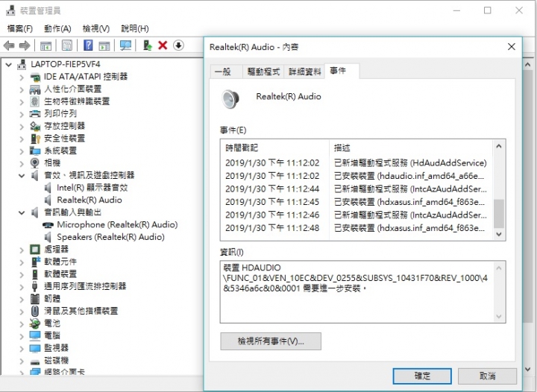
Task: Select the Microphone (Realtek(R) Audio) device icon
Action: [48, 225]
